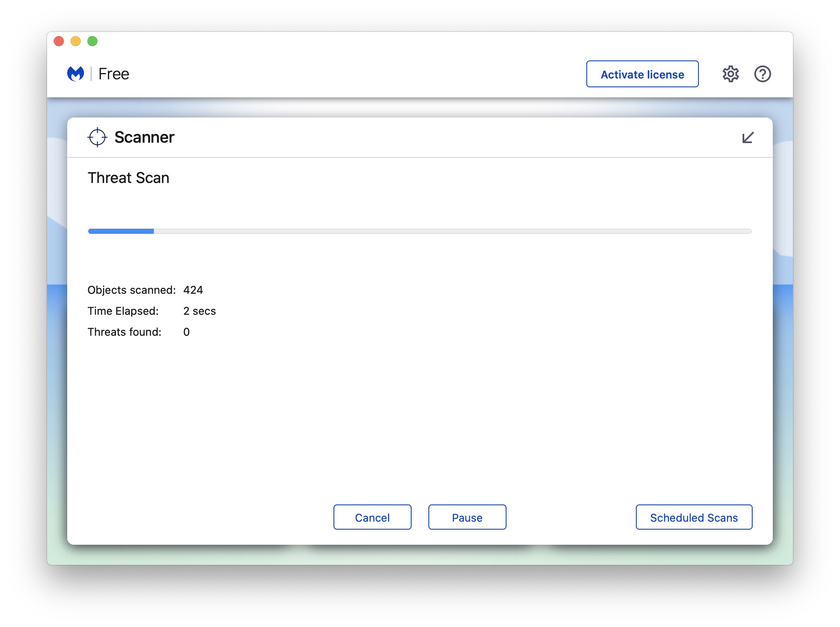Minimize window with yellow button
This screenshot has width=840, height=627.
[x=76, y=41]
